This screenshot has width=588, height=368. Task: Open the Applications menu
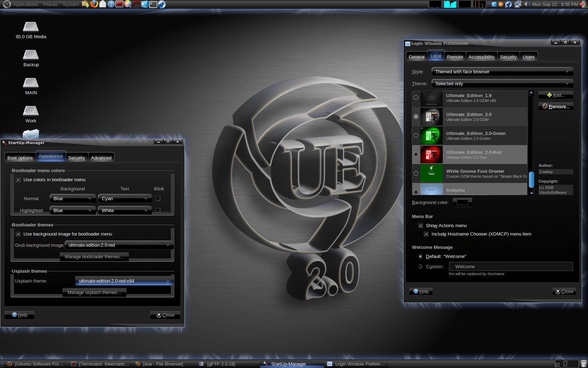(25, 4)
